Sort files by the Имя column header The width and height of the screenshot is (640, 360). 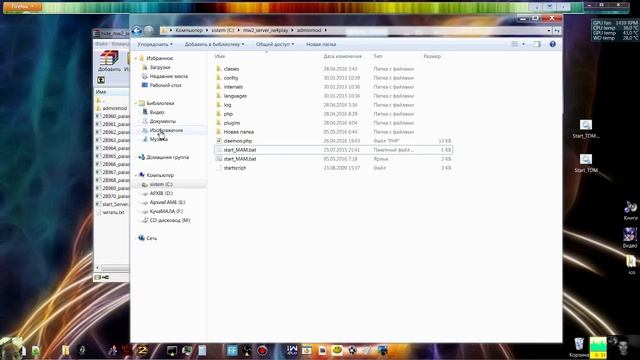[x=220, y=56]
